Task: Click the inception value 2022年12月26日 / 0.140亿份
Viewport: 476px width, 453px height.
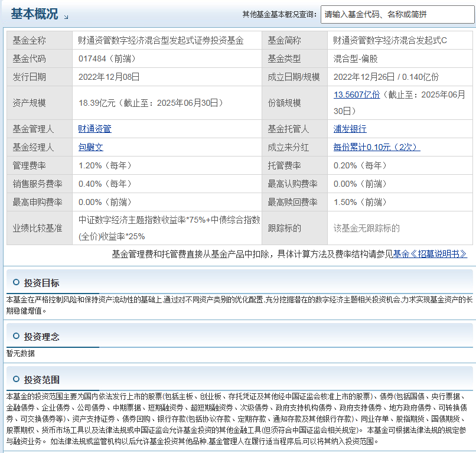Action: click(386, 77)
